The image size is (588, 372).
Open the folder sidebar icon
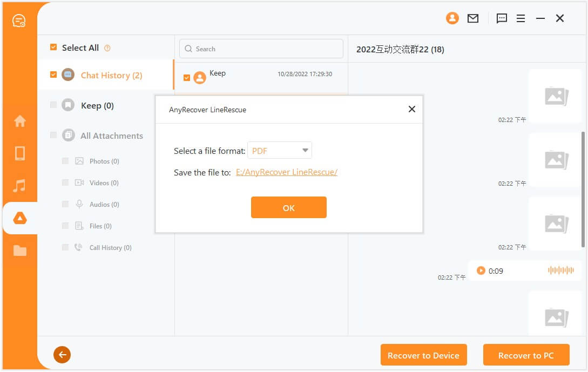(20, 250)
